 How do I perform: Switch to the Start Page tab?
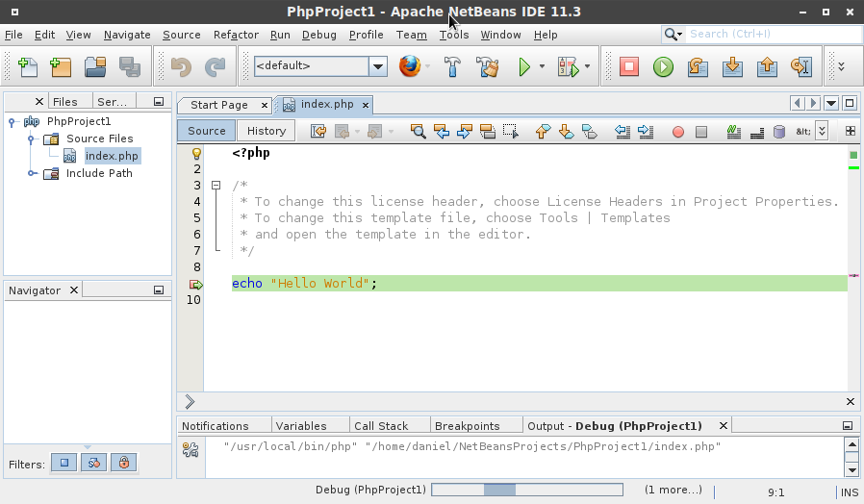click(x=218, y=105)
